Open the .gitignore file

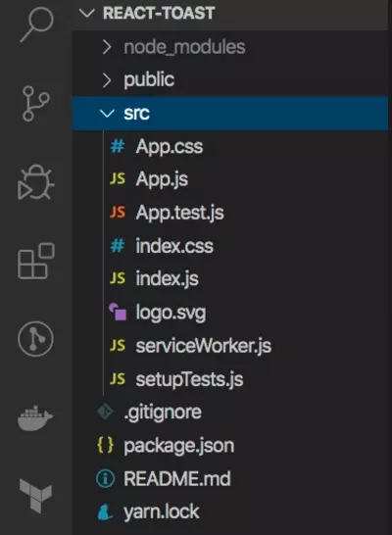click(x=230, y=412)
